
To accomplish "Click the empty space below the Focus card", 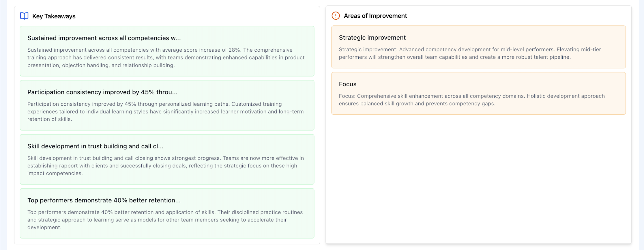I will 478,179.
